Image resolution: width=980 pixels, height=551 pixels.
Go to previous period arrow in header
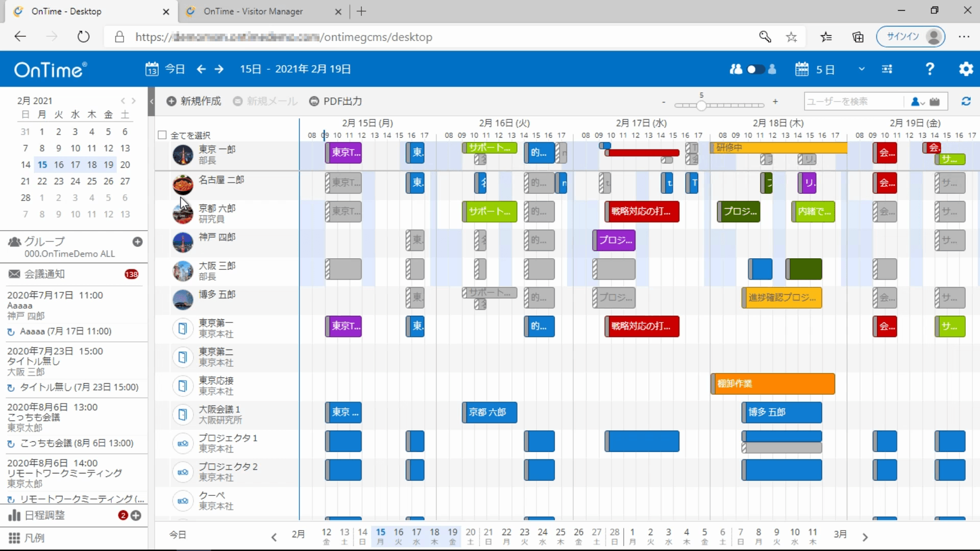point(201,69)
